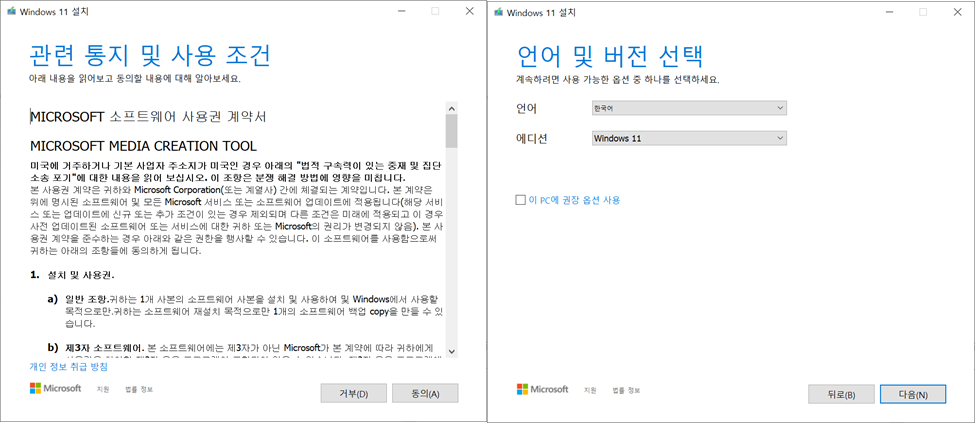Click the scroll up arrow of license text
Screen dimensions: 975x423
451,108
